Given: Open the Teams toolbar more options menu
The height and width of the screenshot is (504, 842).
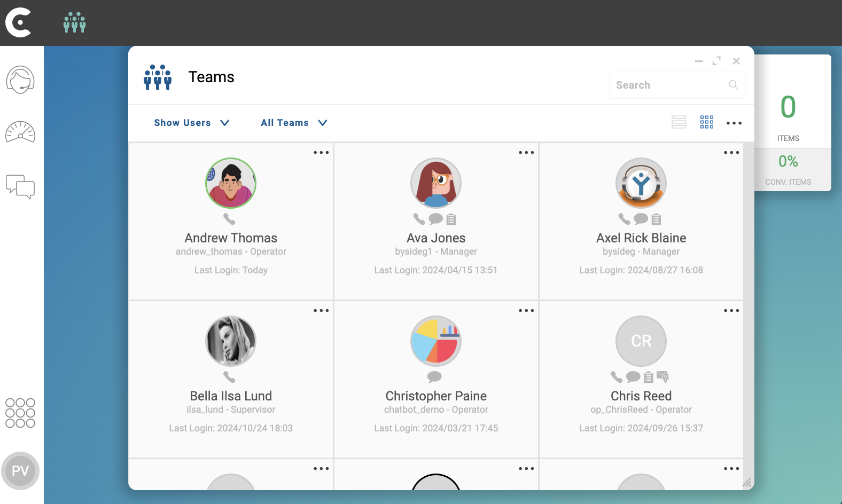Looking at the screenshot, I should tap(734, 123).
